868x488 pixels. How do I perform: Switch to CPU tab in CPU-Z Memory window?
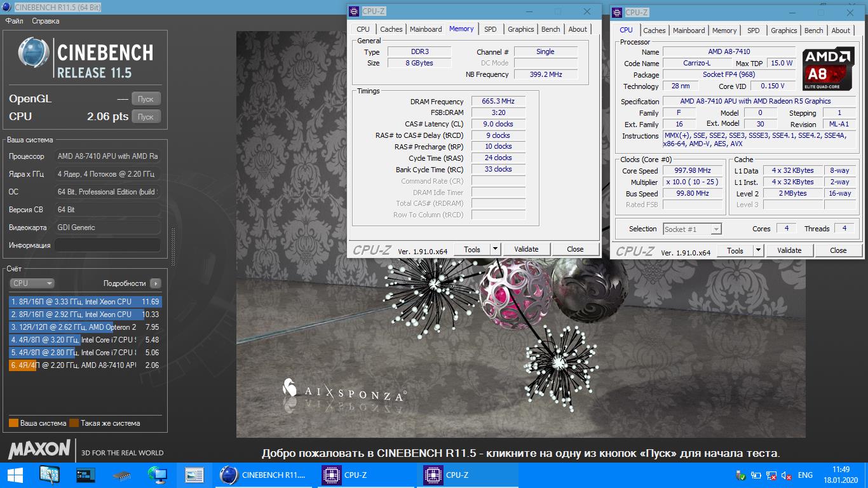[x=363, y=29]
